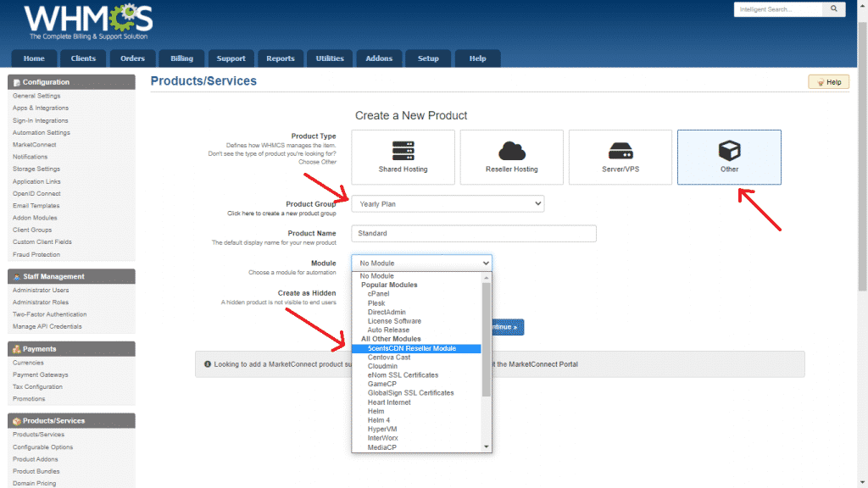Go to Apps & Integrations link
Viewport: 868px width, 488px height.
(41, 108)
